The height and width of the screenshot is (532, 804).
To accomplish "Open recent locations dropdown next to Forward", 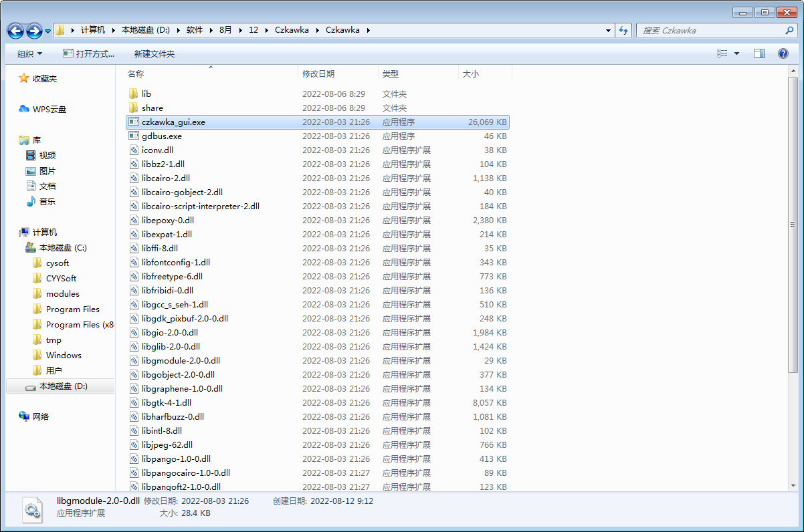I will [x=48, y=31].
